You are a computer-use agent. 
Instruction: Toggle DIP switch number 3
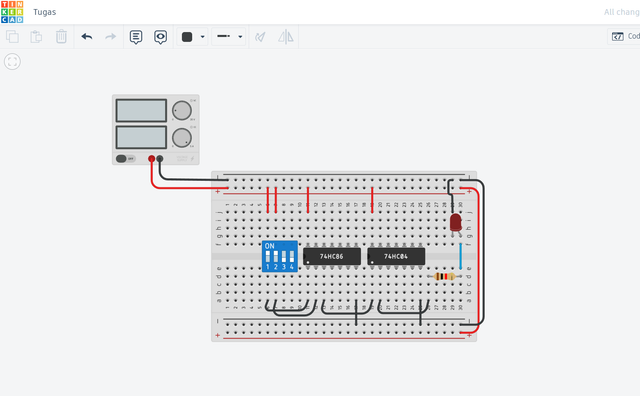pyautogui.click(x=284, y=256)
